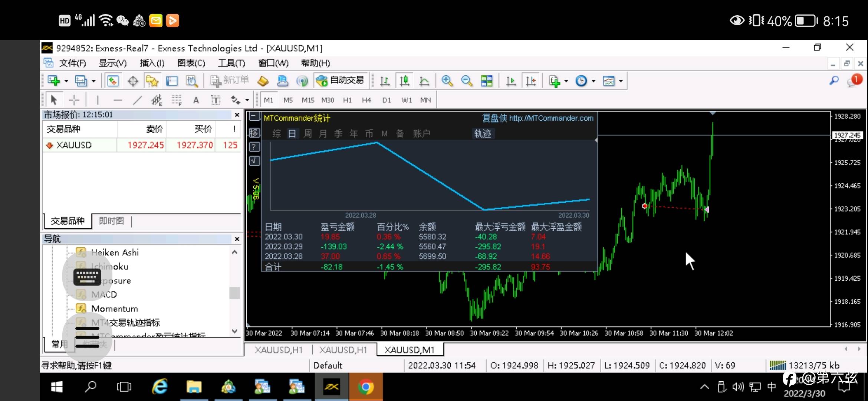Pick the Fibonacci retracement drawing tool
This screenshot has width=868, height=401.
176,100
